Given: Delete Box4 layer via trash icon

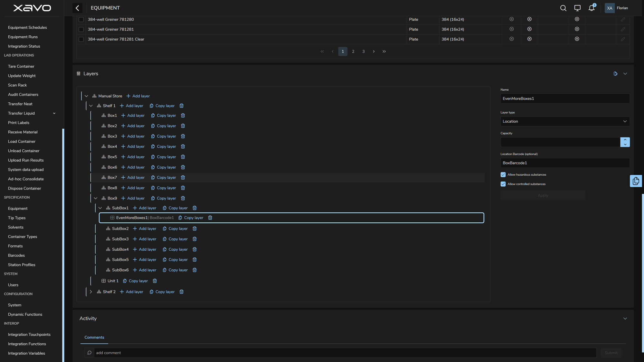Looking at the screenshot, I should click(183, 147).
